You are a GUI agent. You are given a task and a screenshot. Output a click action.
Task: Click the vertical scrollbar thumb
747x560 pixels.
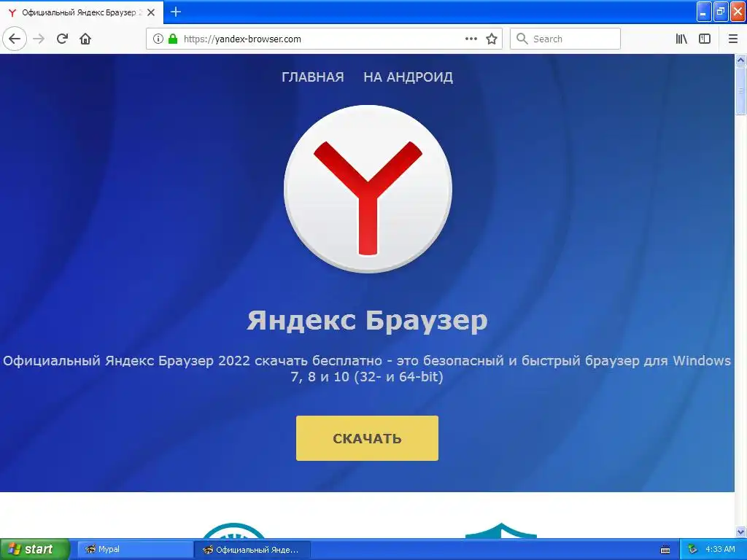point(740,90)
